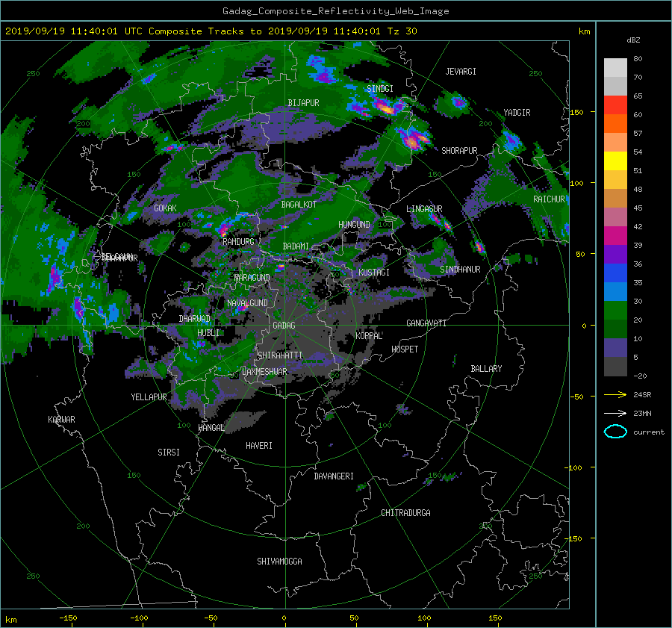
Task: Select the yellow 54 dBZ color swatch
Action: coord(615,161)
